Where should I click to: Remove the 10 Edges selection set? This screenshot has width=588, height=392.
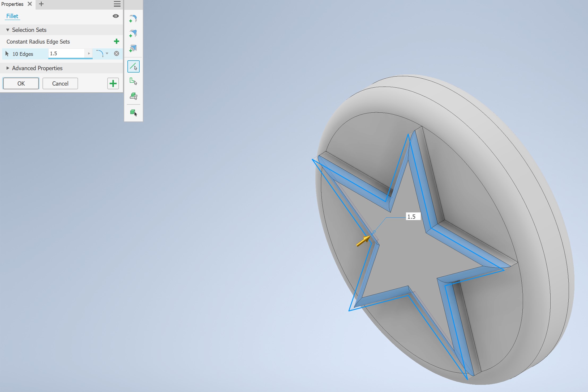tap(117, 53)
